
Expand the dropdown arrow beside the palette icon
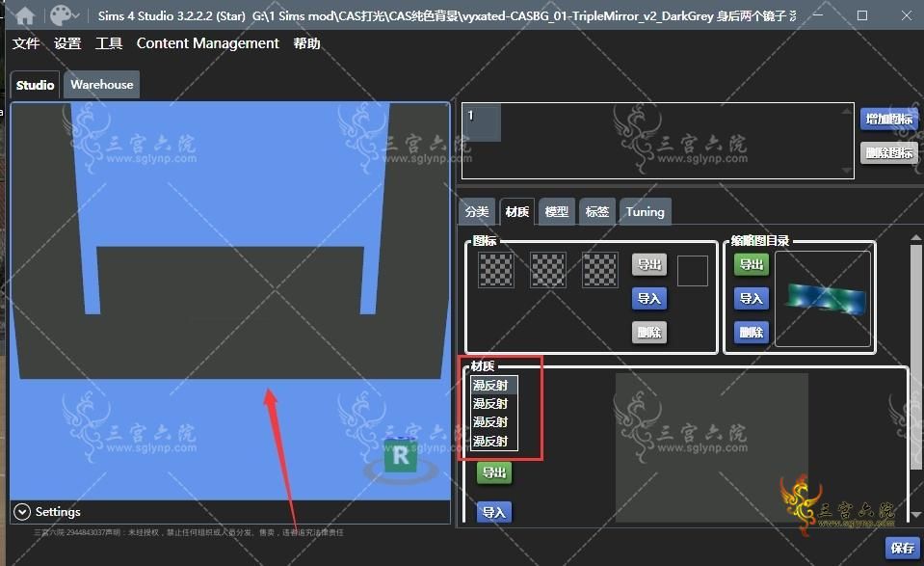click(x=75, y=16)
